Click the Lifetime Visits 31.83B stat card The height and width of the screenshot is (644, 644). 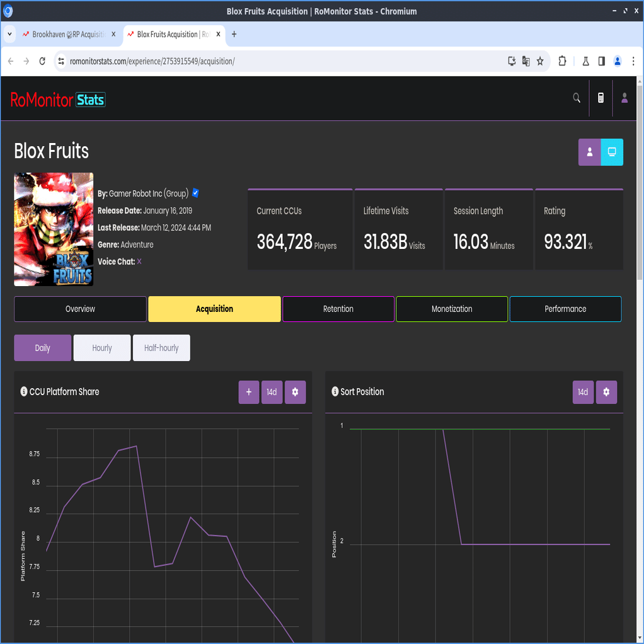point(399,229)
